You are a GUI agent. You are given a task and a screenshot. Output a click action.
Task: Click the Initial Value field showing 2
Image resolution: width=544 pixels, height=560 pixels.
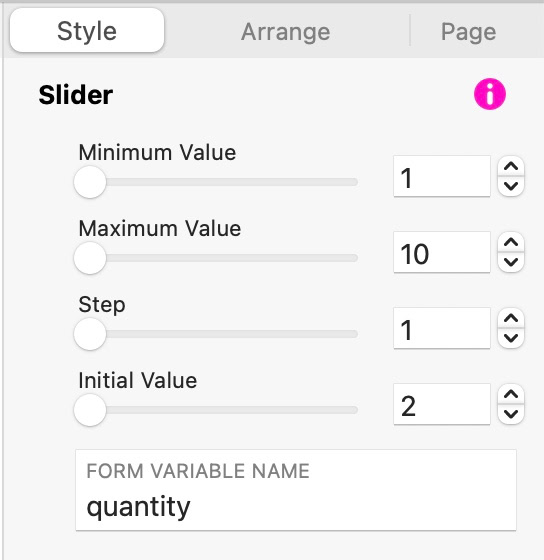(442, 404)
